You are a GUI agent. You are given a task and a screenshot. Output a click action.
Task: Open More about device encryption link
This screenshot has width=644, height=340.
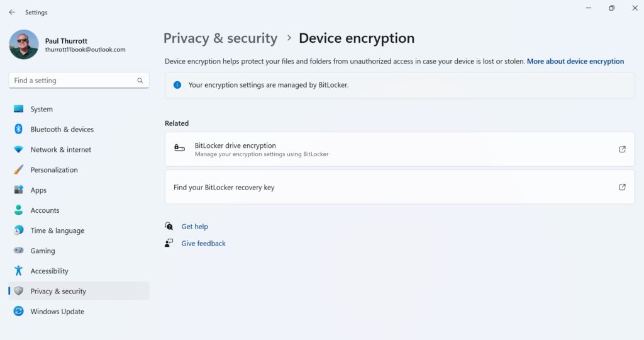[x=575, y=62]
